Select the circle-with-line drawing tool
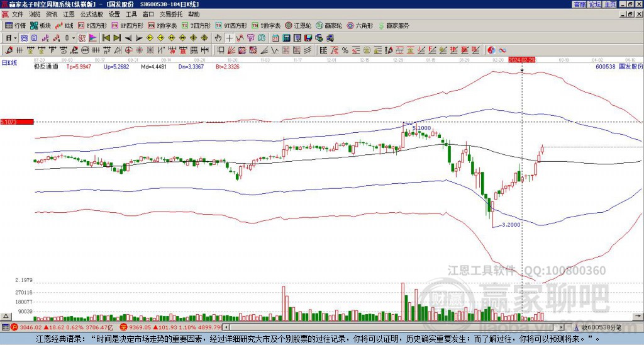Screen dimensions: 644x345 85,50
